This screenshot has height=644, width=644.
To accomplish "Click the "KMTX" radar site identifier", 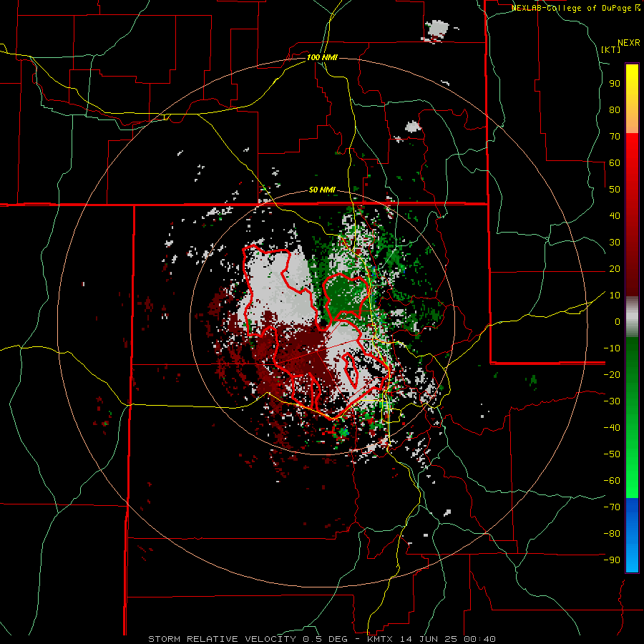I will click(380, 639).
